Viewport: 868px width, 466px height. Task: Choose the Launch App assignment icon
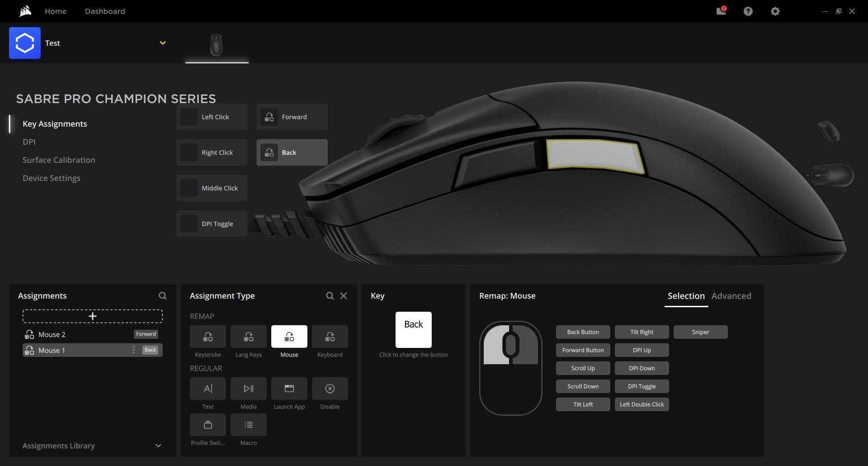click(x=289, y=389)
